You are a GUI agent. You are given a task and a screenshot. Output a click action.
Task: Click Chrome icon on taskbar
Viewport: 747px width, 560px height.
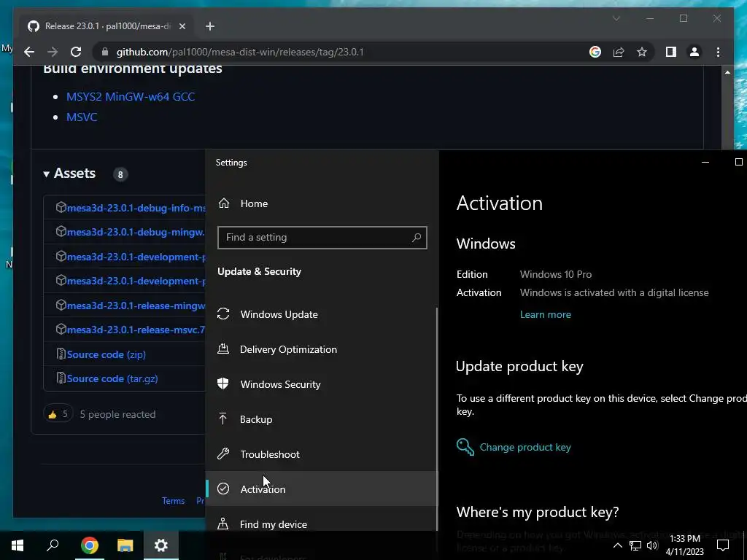(x=89, y=545)
